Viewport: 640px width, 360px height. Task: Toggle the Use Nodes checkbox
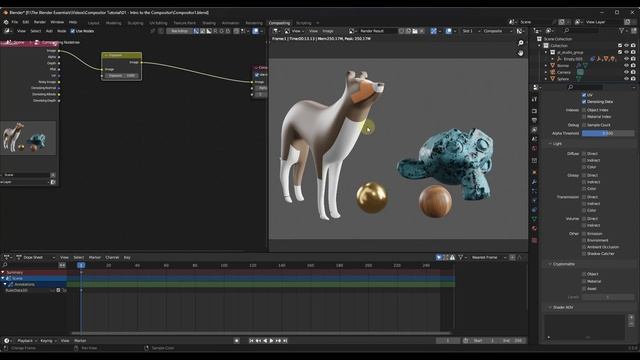73,31
